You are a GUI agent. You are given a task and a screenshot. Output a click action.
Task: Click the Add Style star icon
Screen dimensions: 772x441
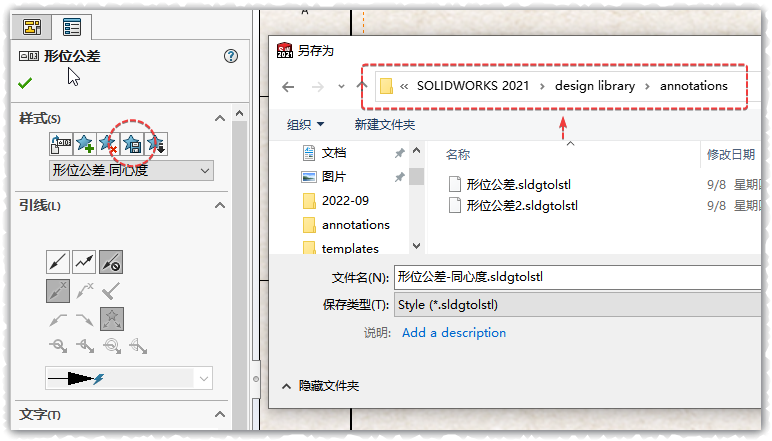pos(84,145)
